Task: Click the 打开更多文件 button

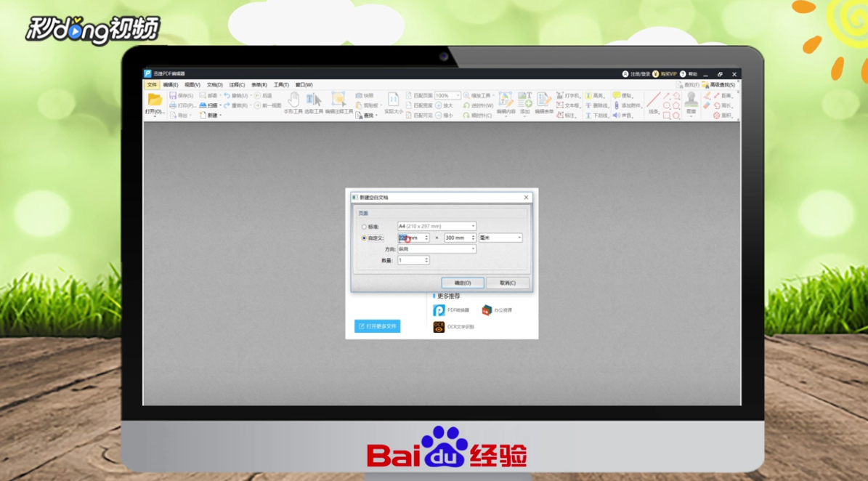Action: 377,326
